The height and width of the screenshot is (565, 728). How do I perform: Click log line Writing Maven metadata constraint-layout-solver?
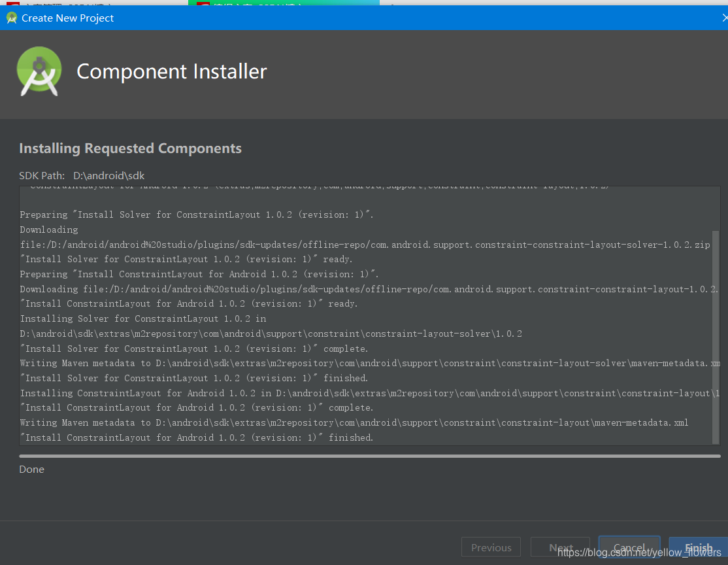click(x=370, y=364)
